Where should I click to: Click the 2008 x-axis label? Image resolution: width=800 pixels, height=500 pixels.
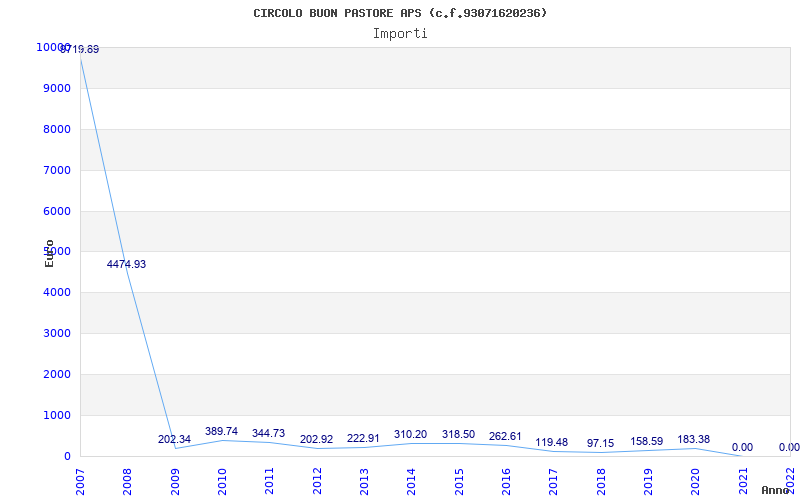(x=128, y=481)
